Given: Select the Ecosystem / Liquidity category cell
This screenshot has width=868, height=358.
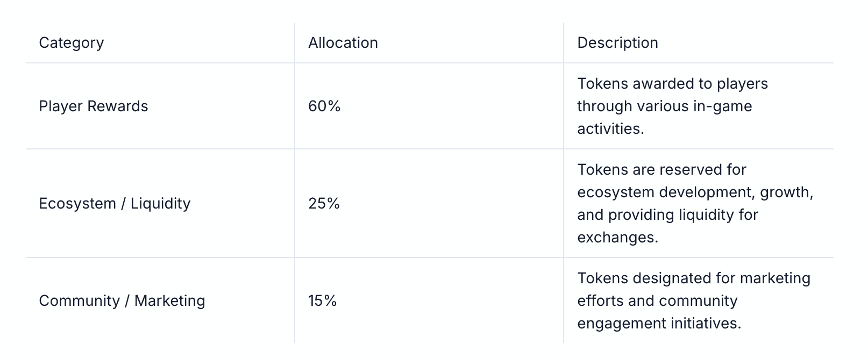Looking at the screenshot, I should 115,204.
